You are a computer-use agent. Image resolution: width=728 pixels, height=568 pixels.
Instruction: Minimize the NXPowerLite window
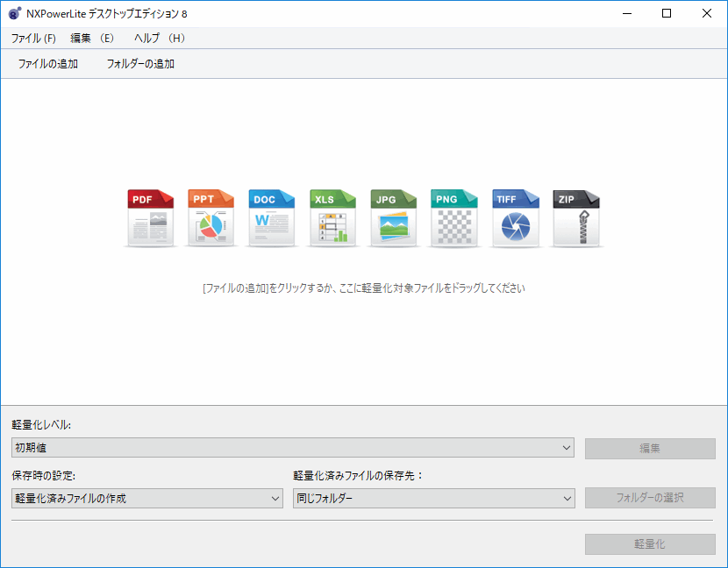(x=627, y=13)
